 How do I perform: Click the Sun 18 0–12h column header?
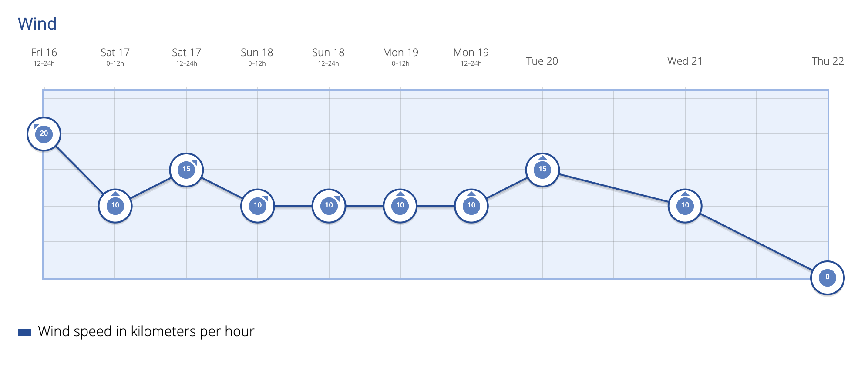[257, 57]
